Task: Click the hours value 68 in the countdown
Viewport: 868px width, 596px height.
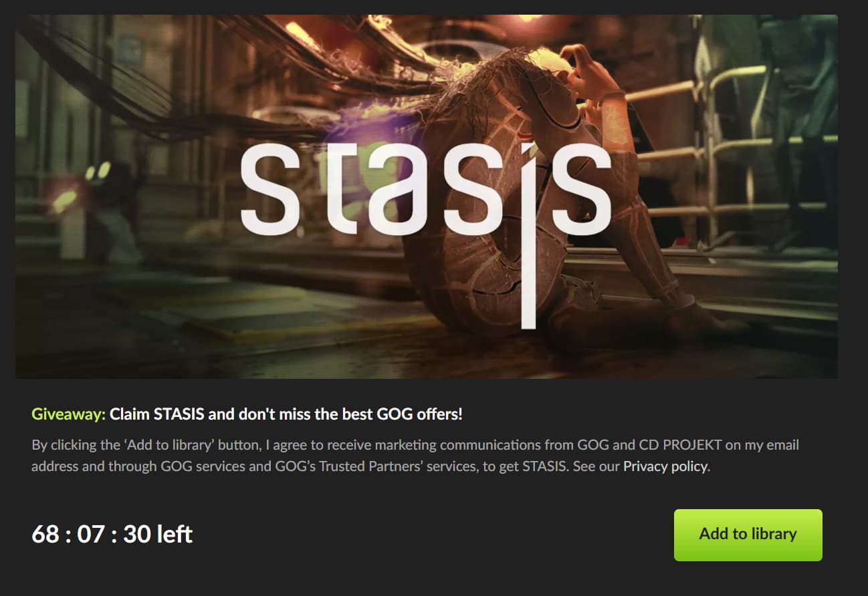Action: pyautogui.click(x=45, y=535)
